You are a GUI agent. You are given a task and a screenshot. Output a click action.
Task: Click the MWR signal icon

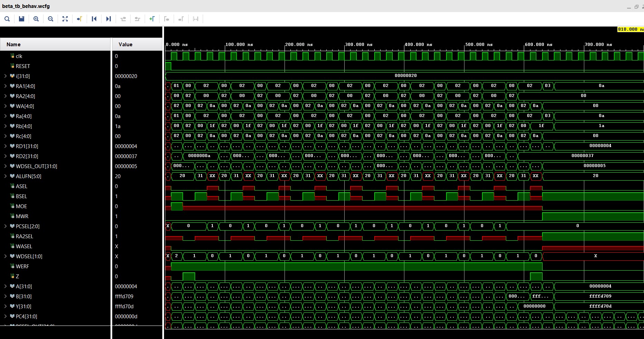[12, 216]
